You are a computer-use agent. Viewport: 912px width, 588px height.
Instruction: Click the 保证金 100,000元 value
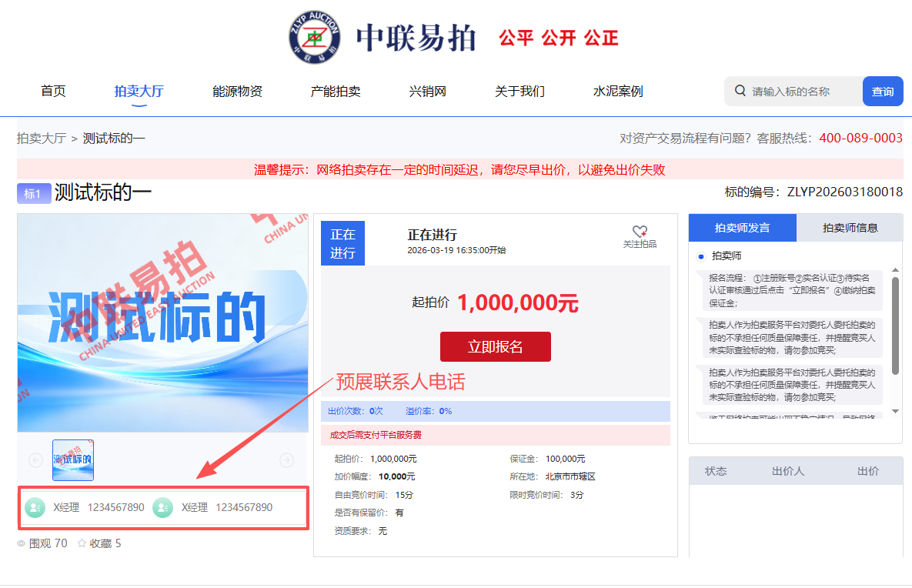566,459
